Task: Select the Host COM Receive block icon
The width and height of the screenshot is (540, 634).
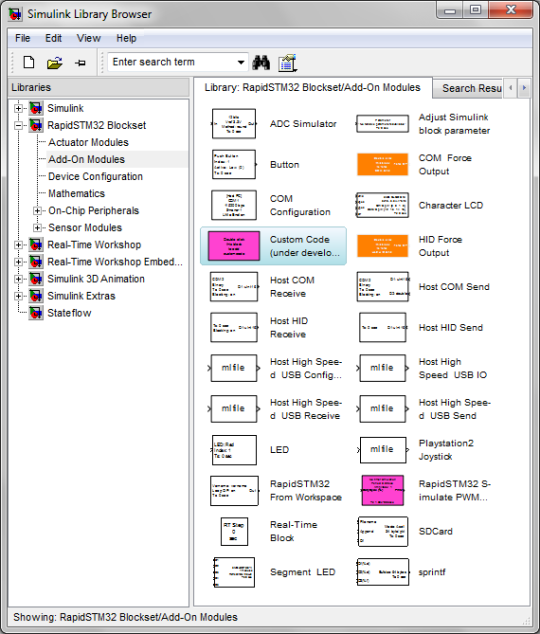Action: [234, 287]
